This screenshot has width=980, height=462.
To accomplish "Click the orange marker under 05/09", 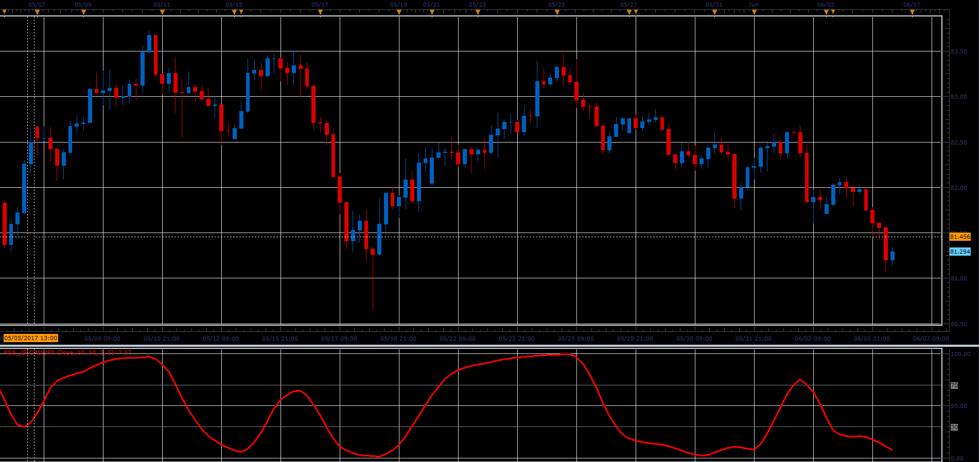I will [83, 12].
